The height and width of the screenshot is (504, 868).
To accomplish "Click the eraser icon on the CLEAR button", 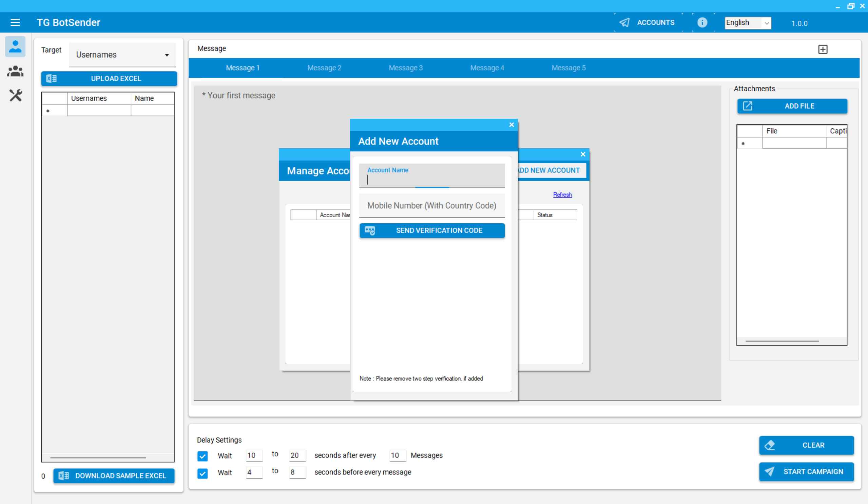I will pos(770,445).
